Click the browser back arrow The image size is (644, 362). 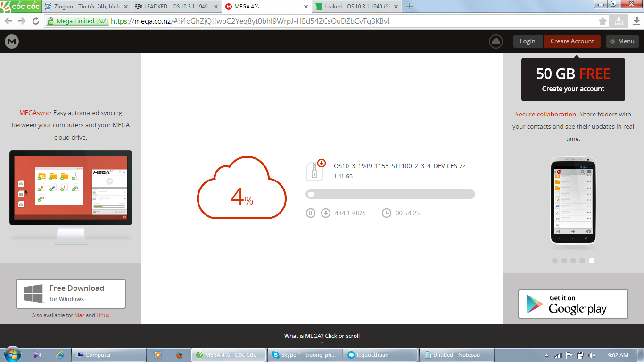coord(8,21)
